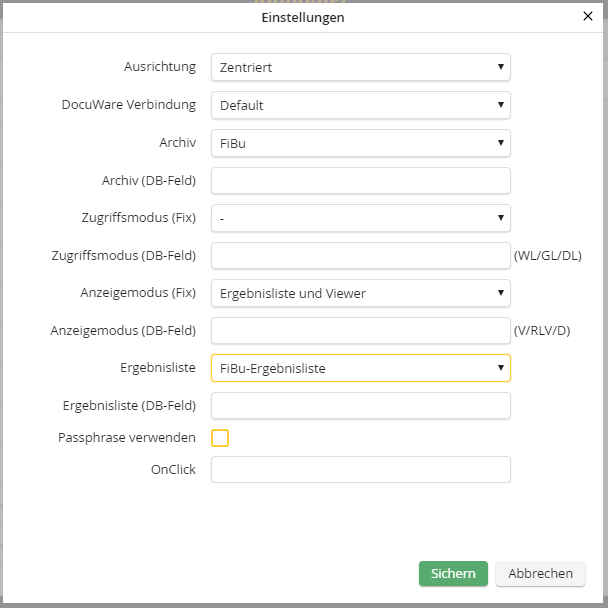Open the Ausrichtung dropdown
608x608 pixels.
(x=360, y=67)
